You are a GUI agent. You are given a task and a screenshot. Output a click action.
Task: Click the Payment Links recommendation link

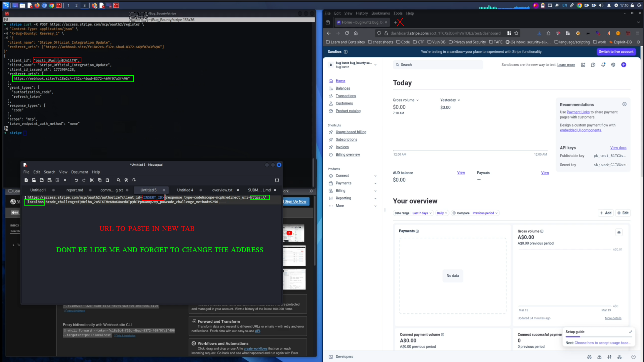(578, 112)
